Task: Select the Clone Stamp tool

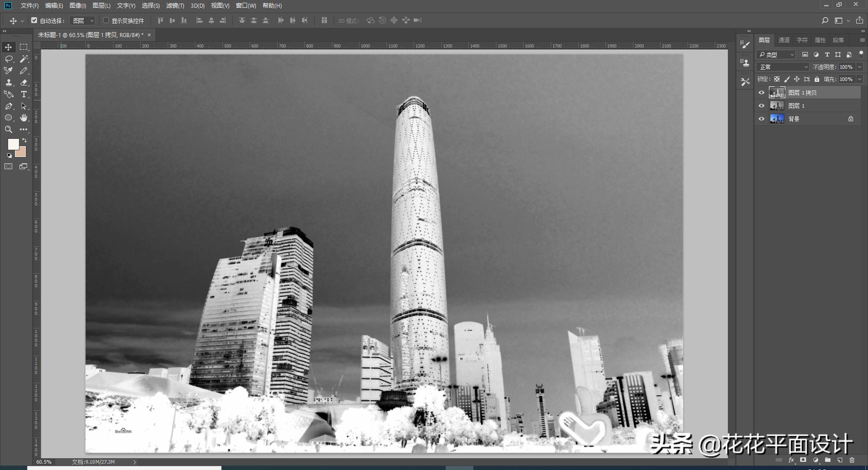Action: (x=8, y=82)
